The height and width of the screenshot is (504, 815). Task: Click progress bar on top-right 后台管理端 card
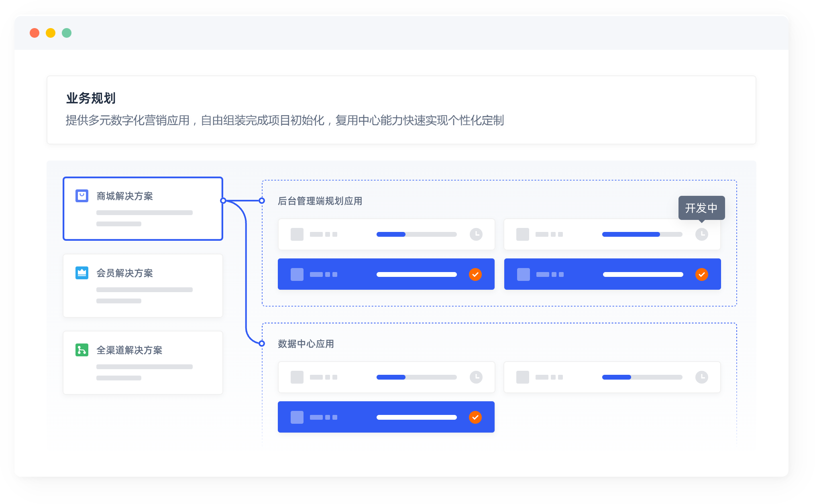(642, 234)
